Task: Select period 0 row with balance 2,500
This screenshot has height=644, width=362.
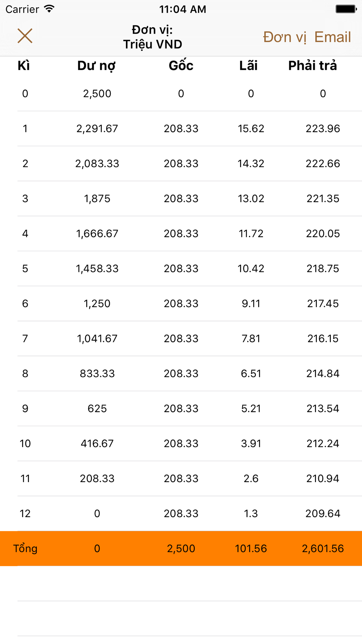Action: click(x=181, y=94)
